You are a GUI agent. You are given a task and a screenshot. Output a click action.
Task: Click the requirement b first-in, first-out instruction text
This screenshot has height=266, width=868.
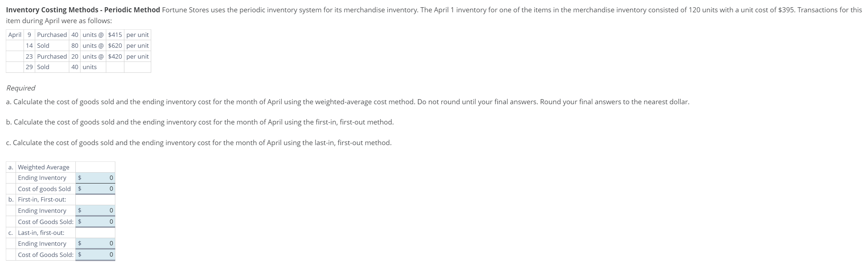[x=200, y=122]
